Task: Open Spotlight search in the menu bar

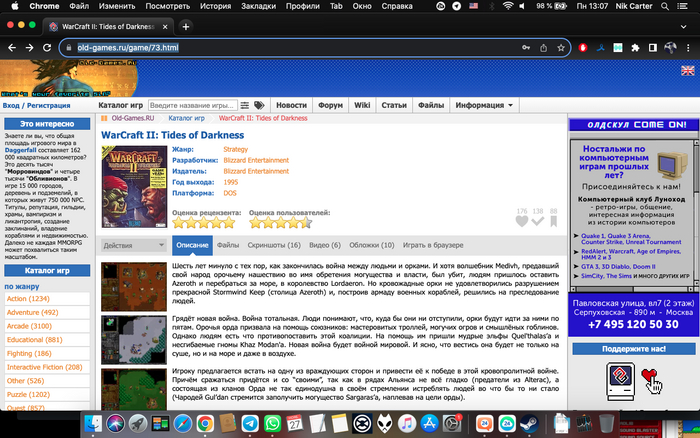Action: tap(665, 6)
